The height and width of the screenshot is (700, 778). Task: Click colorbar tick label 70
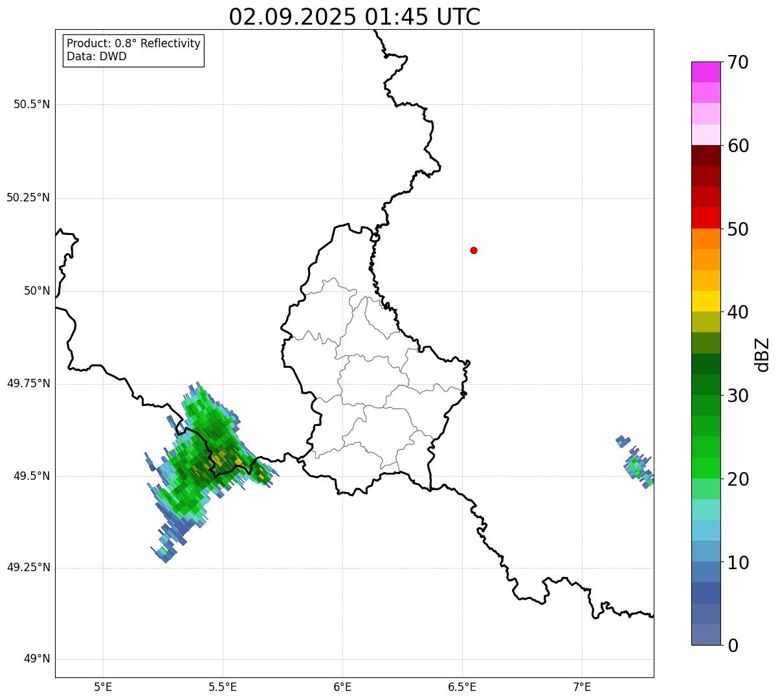pos(738,62)
